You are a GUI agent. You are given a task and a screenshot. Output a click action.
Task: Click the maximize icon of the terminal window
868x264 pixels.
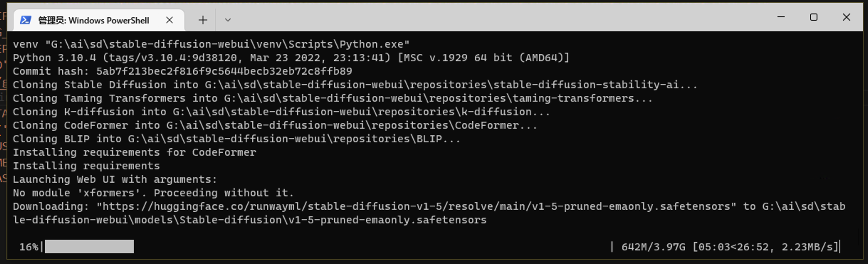814,17
